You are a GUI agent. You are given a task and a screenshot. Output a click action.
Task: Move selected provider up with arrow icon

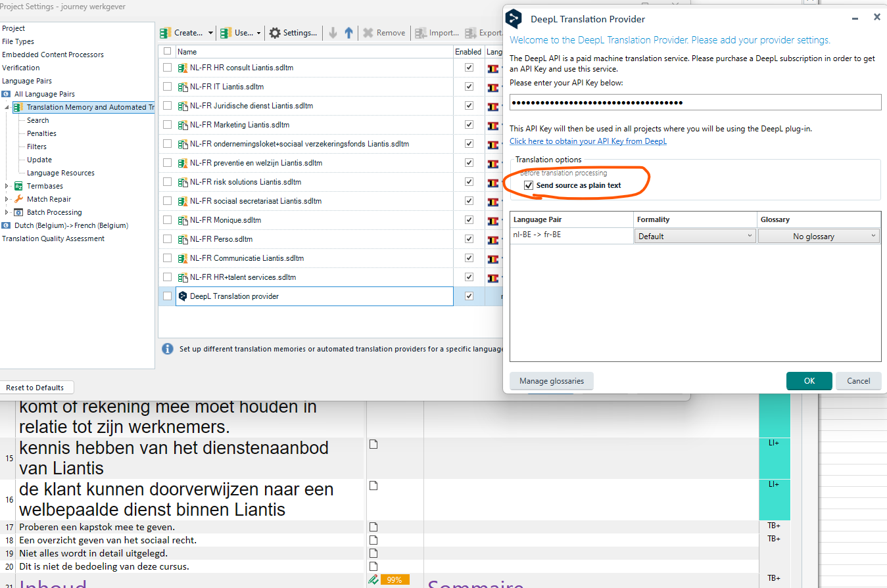click(348, 33)
